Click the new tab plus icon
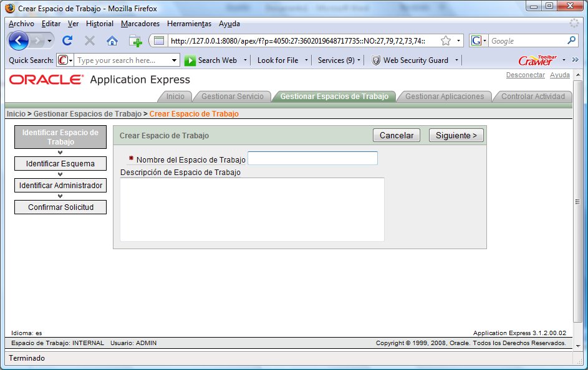The width and height of the screenshot is (588, 370). click(x=135, y=40)
